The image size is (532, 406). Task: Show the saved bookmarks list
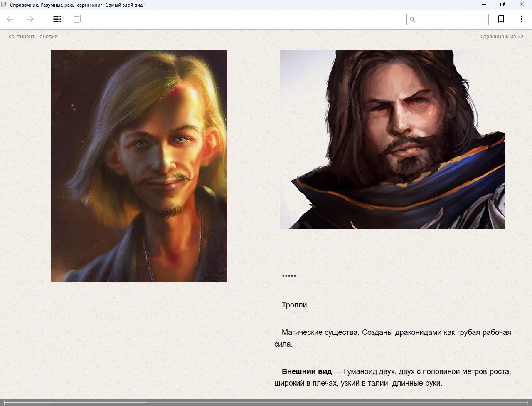pos(77,19)
